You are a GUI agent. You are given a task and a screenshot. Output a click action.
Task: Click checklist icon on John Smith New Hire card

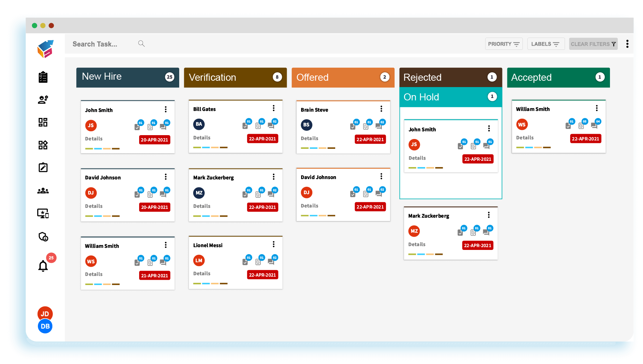point(137,127)
